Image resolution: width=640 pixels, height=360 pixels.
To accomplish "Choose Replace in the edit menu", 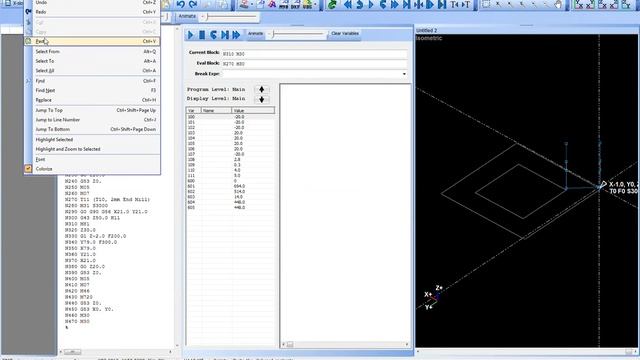I will [91, 100].
